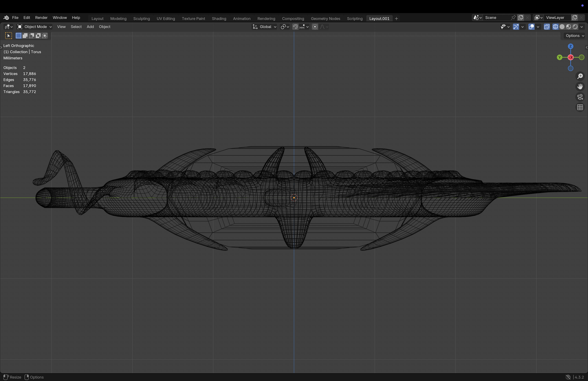Choose the Intersect selection mode icon
588x381 pixels.
pos(45,36)
